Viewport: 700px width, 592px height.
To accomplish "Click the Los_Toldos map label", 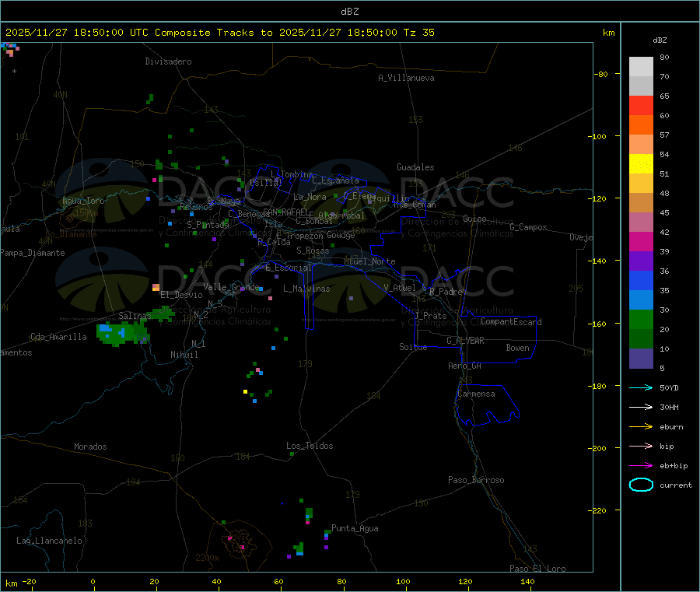I will click(310, 446).
